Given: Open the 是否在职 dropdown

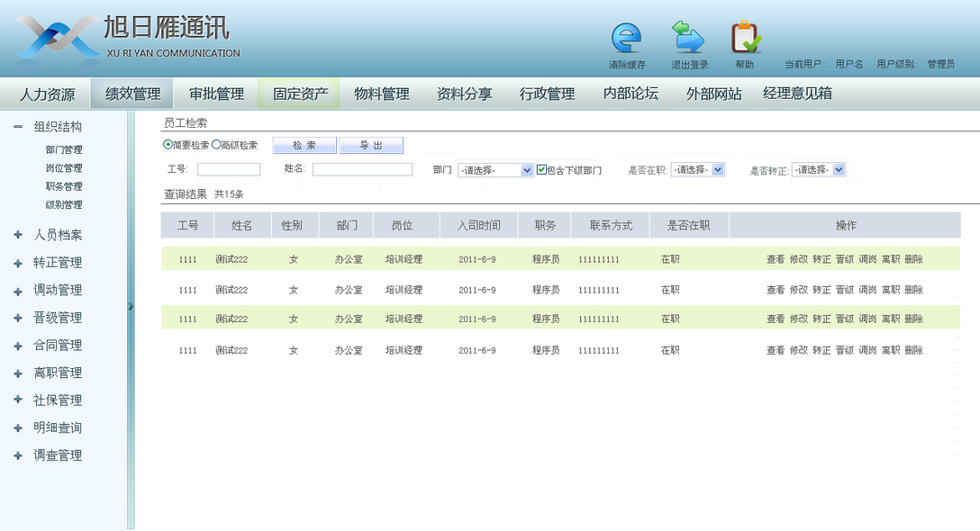Looking at the screenshot, I should [697, 169].
